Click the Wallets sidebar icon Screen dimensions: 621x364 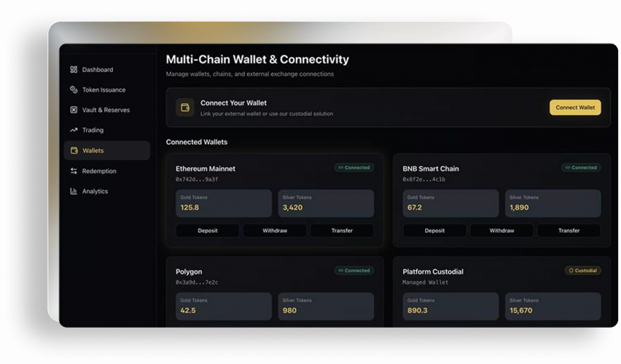(x=74, y=151)
